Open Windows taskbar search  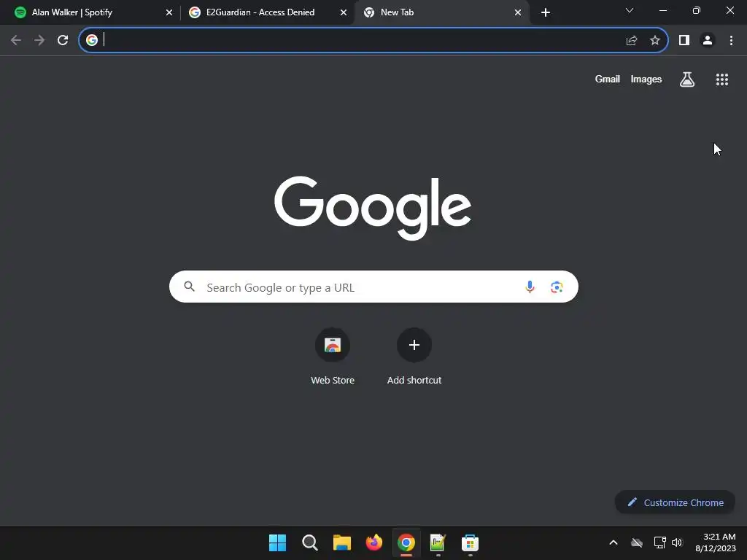[309, 542]
